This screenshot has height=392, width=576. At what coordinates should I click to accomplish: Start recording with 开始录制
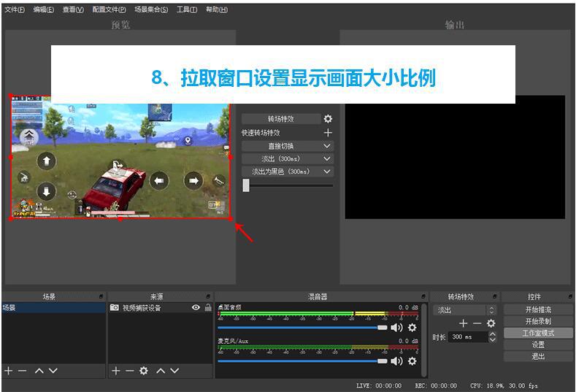tap(538, 321)
